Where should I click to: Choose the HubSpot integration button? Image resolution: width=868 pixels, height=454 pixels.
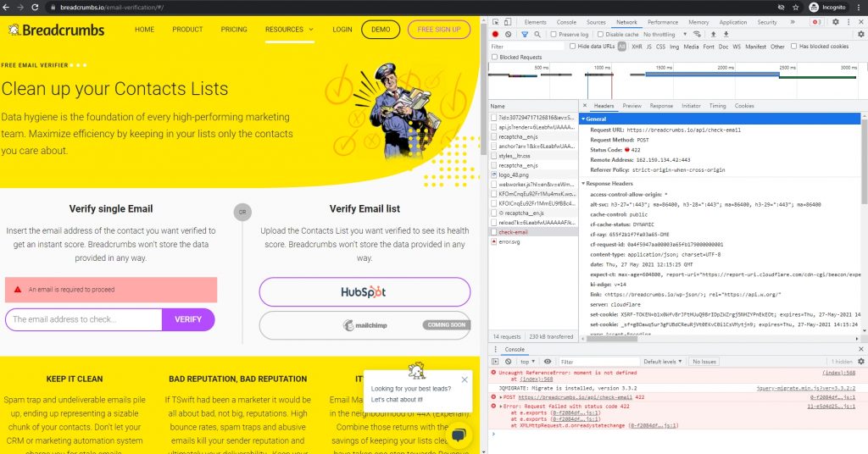click(364, 292)
